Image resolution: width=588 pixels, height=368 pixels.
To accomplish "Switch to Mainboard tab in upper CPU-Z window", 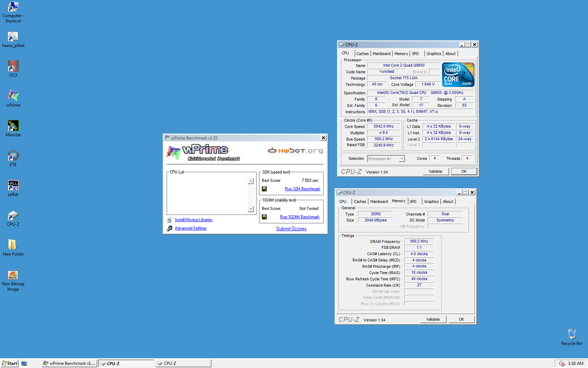I will [x=381, y=54].
